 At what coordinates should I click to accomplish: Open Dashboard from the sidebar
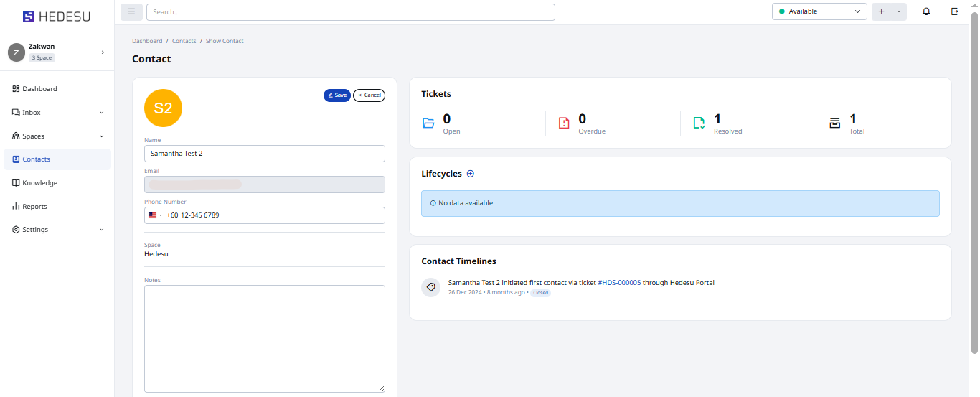pyautogui.click(x=39, y=89)
